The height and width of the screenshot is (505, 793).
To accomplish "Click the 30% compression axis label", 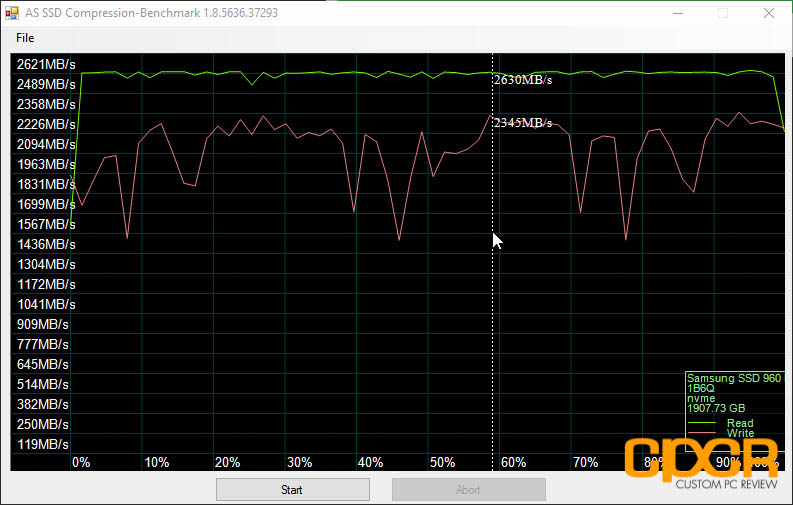I will click(299, 462).
